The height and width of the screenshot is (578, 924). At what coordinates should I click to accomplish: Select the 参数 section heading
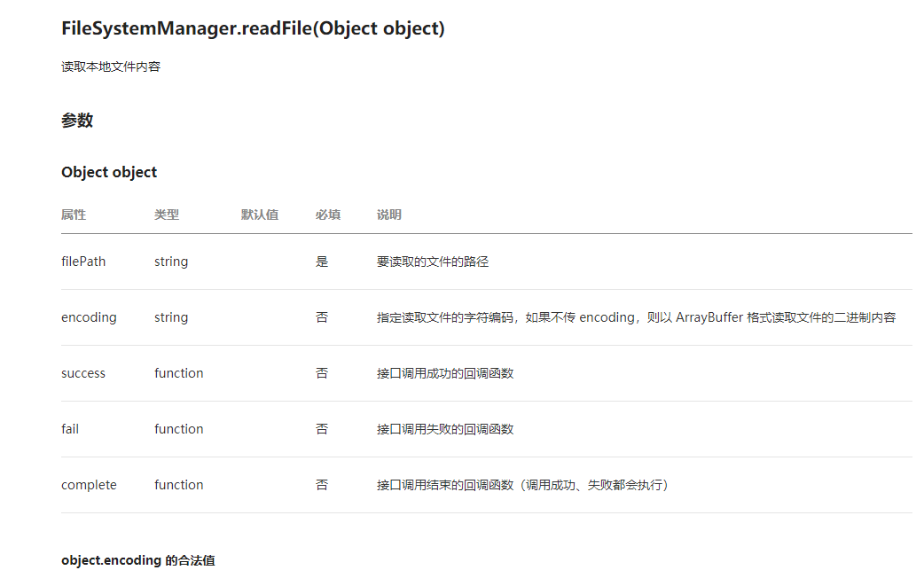[77, 121]
